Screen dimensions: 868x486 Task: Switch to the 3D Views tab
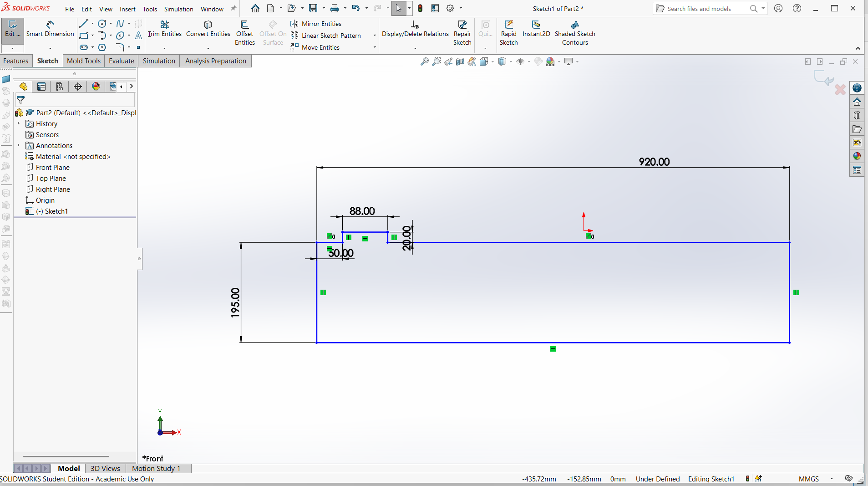105,468
